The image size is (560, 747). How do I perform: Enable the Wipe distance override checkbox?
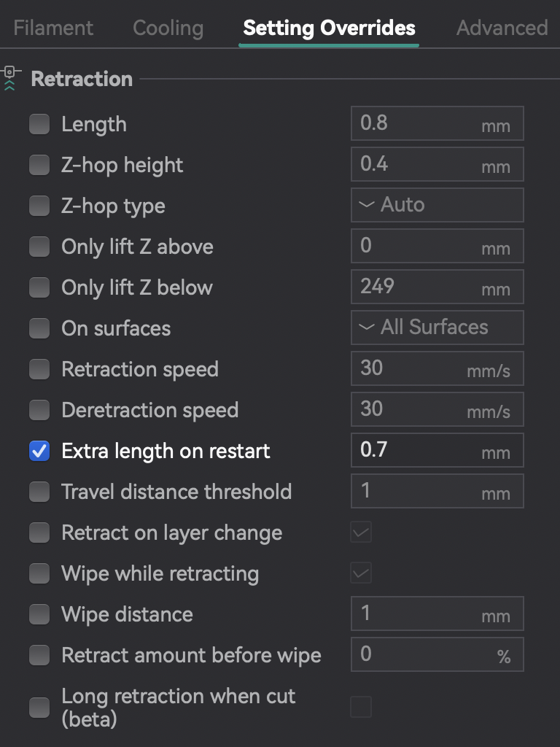point(39,614)
